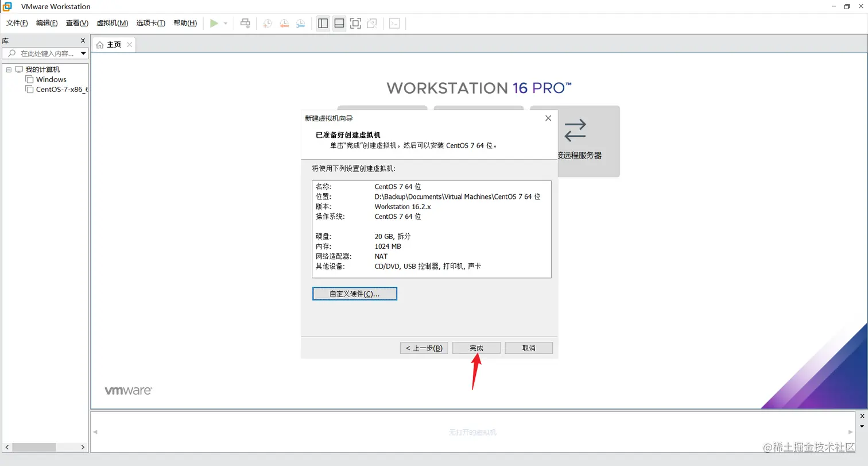Image resolution: width=868 pixels, height=466 pixels.
Task: Click the 网络适配器 NAT row
Action: tap(431, 256)
